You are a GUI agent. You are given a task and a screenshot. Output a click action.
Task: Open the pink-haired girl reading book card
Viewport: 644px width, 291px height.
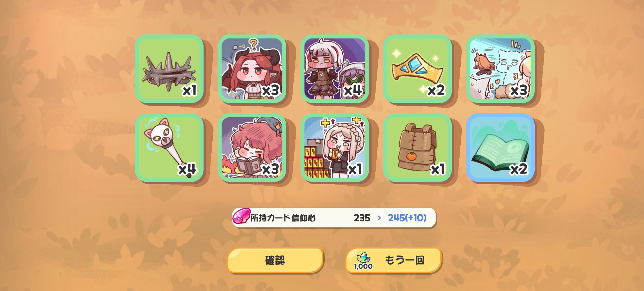(x=252, y=147)
